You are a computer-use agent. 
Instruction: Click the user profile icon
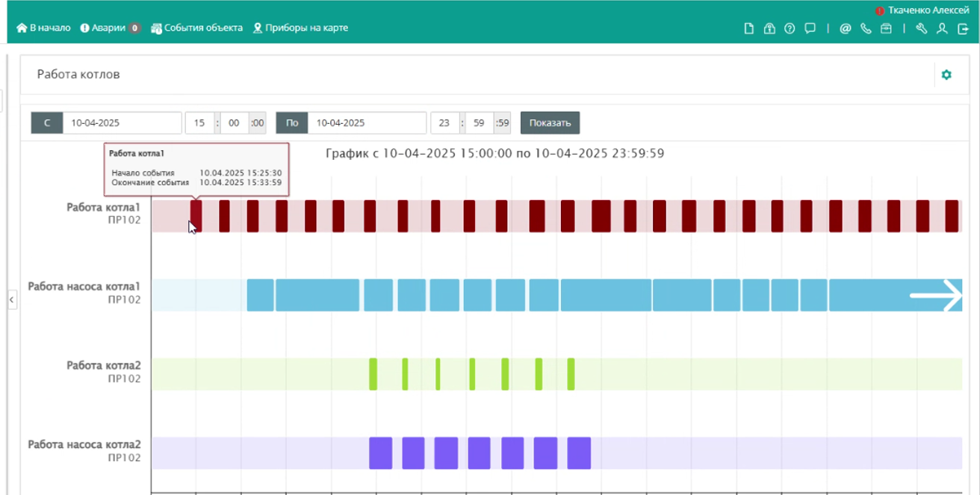(x=942, y=28)
